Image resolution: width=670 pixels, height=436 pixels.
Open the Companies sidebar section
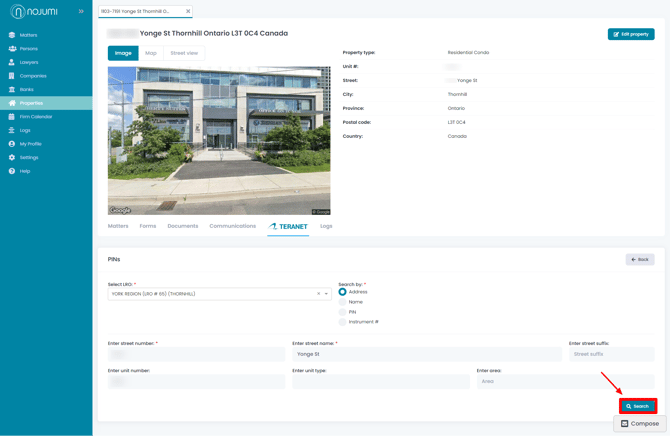pyautogui.click(x=32, y=76)
